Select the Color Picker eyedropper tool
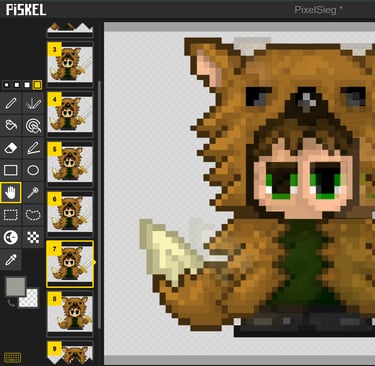Screen dimensions: 375x366 (11, 260)
